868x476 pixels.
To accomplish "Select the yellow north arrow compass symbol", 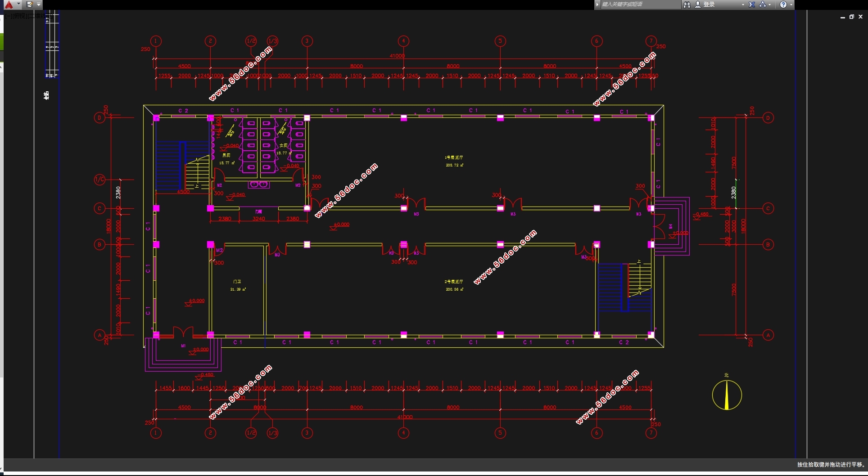I will 727,395.
